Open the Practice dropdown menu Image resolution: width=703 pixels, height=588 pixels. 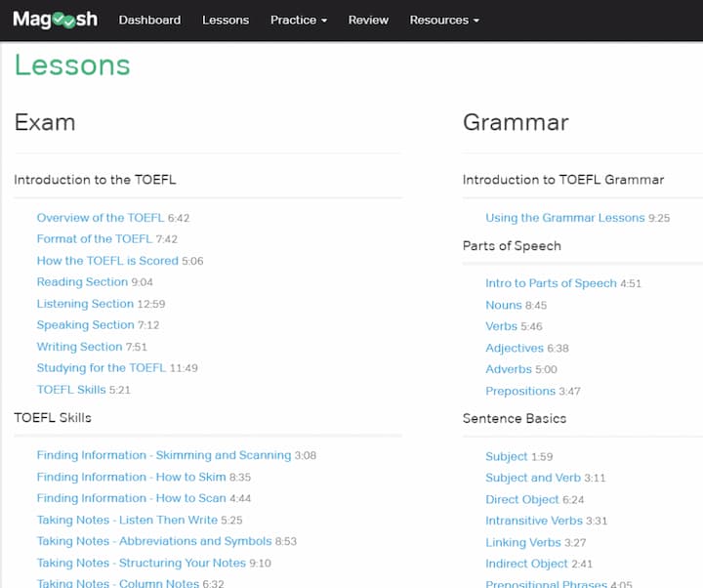pos(299,21)
